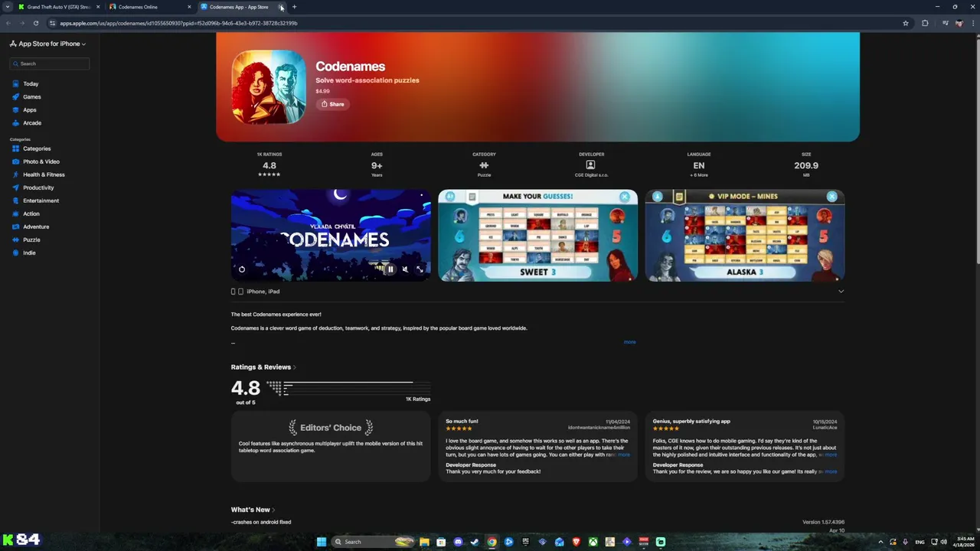Click the 'So much fun!' review title
The height and width of the screenshot is (551, 980).
tap(462, 421)
